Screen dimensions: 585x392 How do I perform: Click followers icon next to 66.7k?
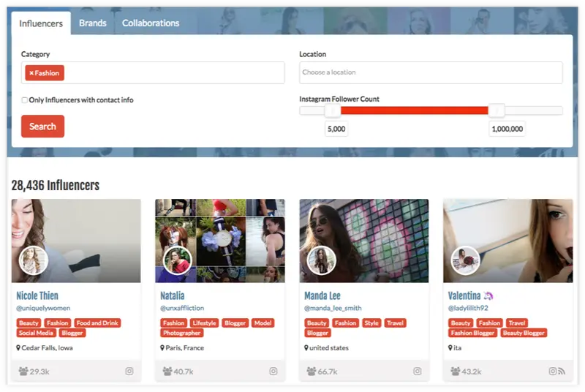(x=312, y=371)
